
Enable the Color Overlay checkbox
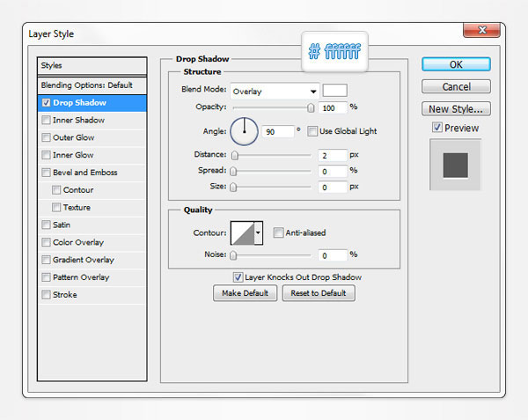click(46, 242)
